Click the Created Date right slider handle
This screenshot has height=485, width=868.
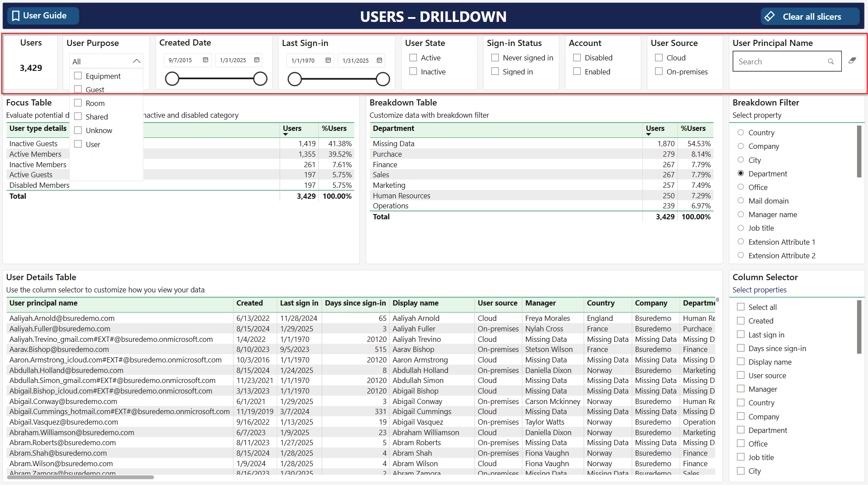260,79
